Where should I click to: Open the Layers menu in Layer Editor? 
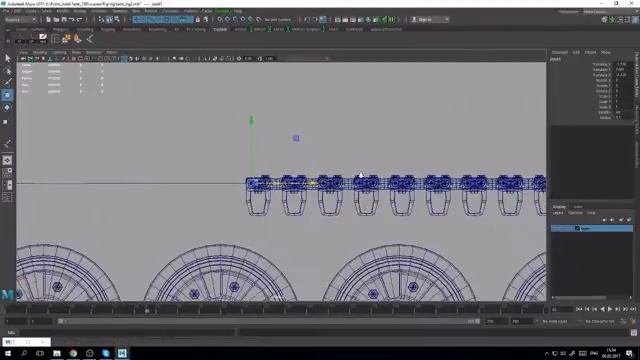coord(558,213)
